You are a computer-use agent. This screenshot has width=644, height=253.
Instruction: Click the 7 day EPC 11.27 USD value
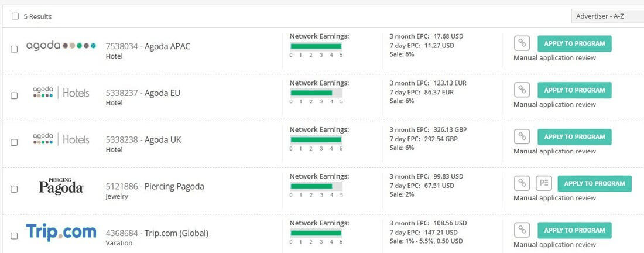click(440, 46)
